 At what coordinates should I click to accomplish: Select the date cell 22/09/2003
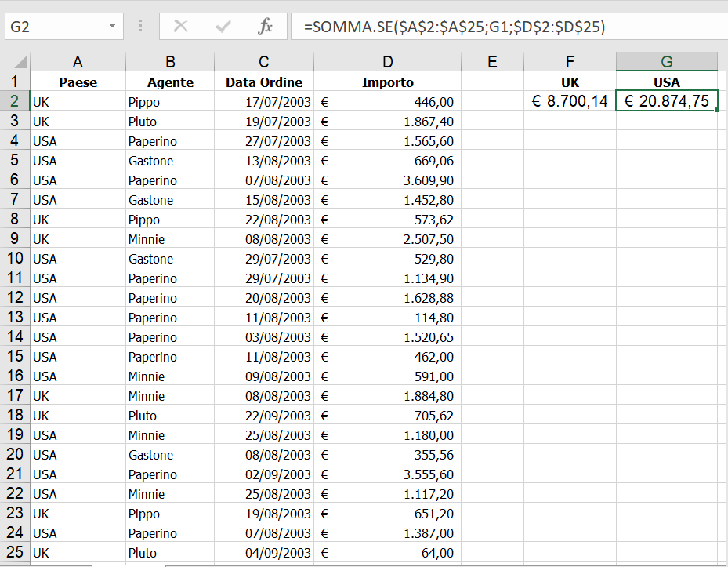pyautogui.click(x=264, y=415)
